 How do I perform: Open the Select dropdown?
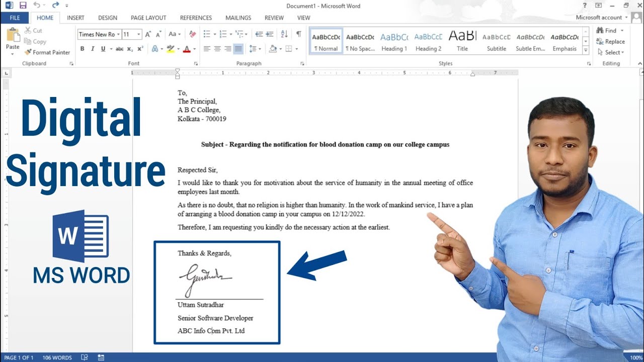coord(611,52)
